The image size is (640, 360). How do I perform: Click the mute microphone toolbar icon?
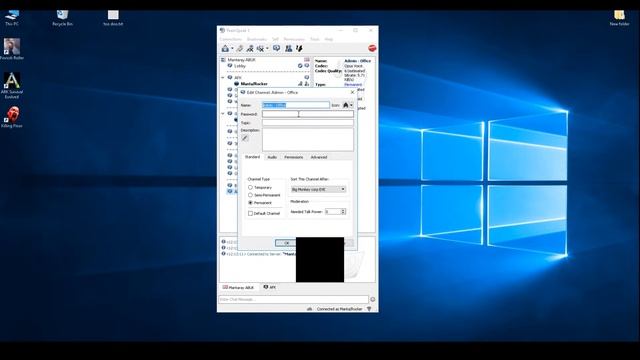click(260, 49)
